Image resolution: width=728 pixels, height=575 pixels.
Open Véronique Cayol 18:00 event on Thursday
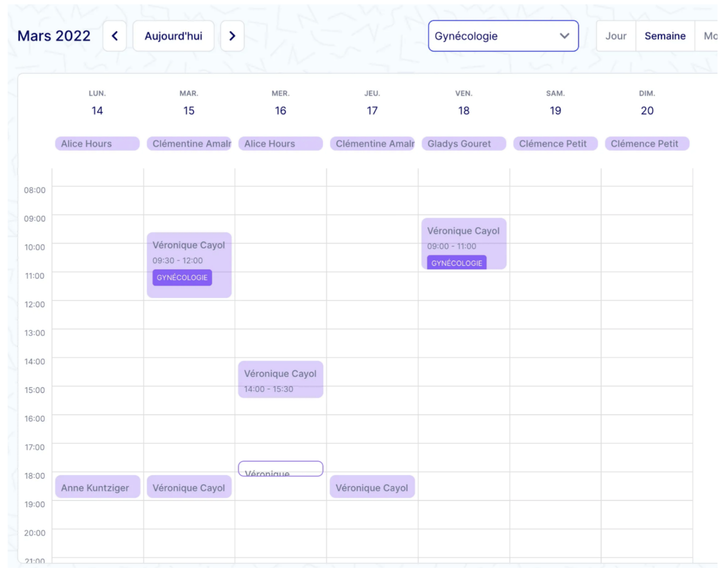(x=372, y=487)
